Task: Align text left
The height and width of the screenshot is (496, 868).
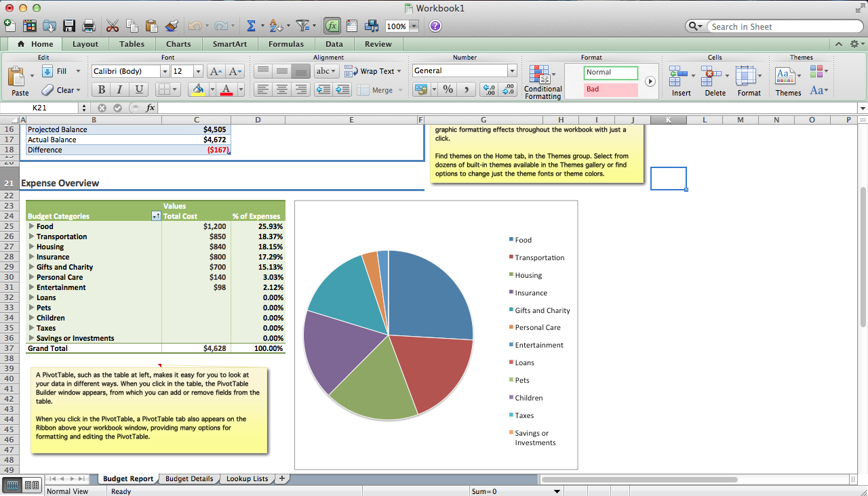Action: 263,89
